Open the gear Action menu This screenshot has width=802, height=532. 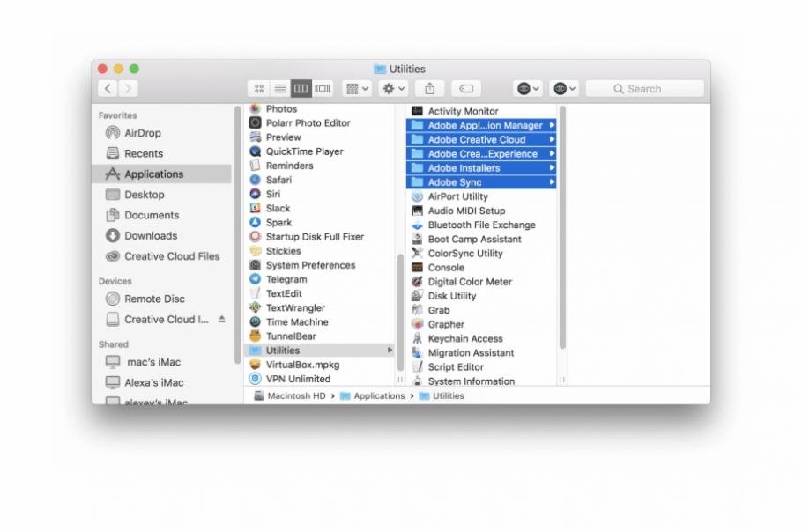tap(393, 89)
